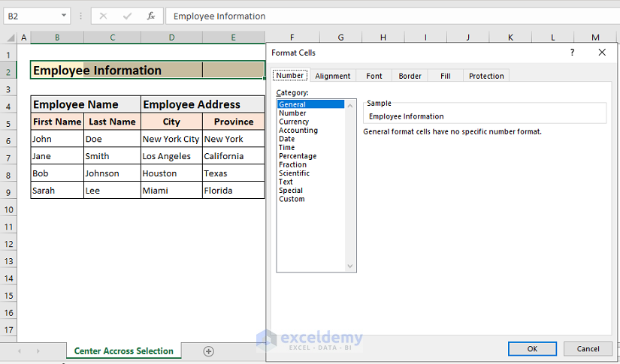Viewport: 620px width, 364px height.
Task: Open the Name Box dropdown arrow
Action: [63, 16]
